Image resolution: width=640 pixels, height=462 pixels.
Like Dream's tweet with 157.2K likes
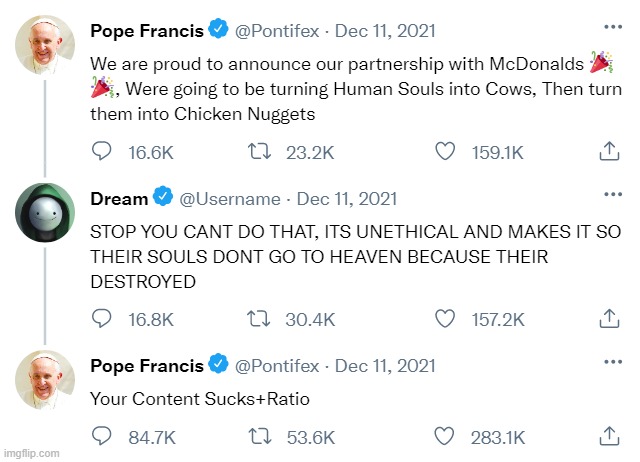tap(447, 319)
